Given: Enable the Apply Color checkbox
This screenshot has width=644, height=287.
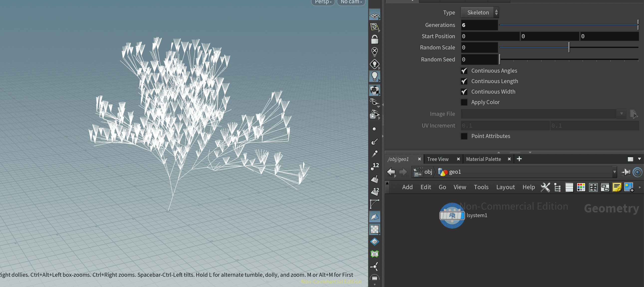Looking at the screenshot, I should pos(464,102).
